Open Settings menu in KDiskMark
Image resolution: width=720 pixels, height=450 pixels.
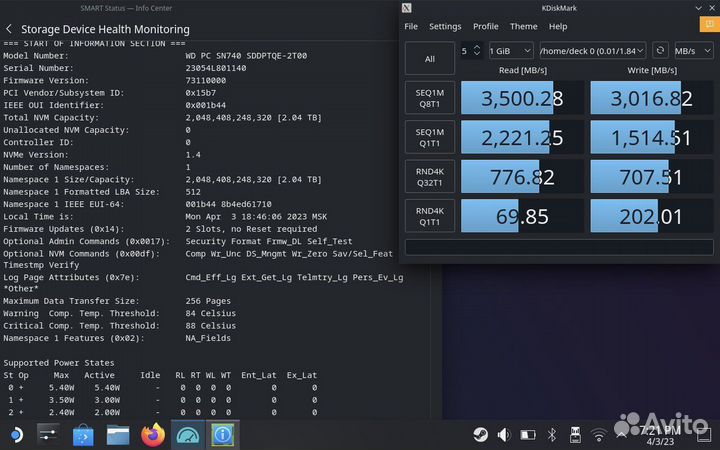(x=445, y=26)
